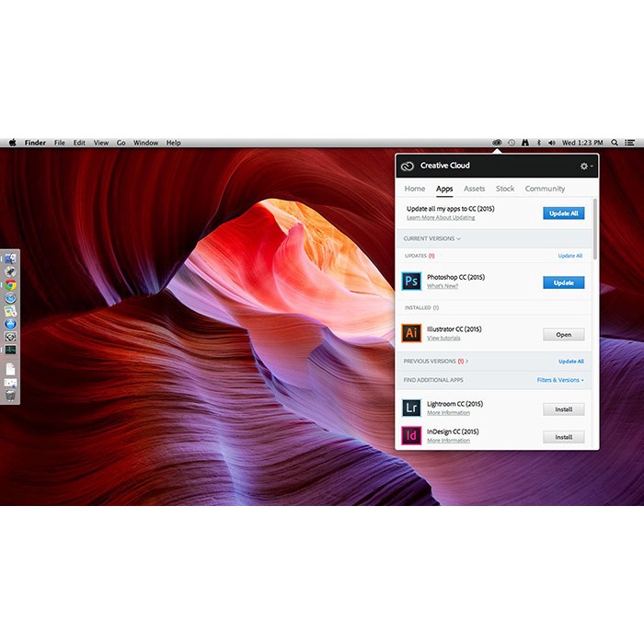Image resolution: width=644 pixels, height=644 pixels.
Task: Switch to the Community tab
Action: click(545, 189)
